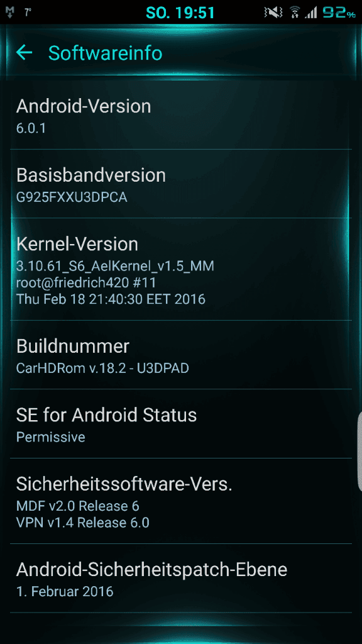Select the Basisbandversion item

coord(181,184)
